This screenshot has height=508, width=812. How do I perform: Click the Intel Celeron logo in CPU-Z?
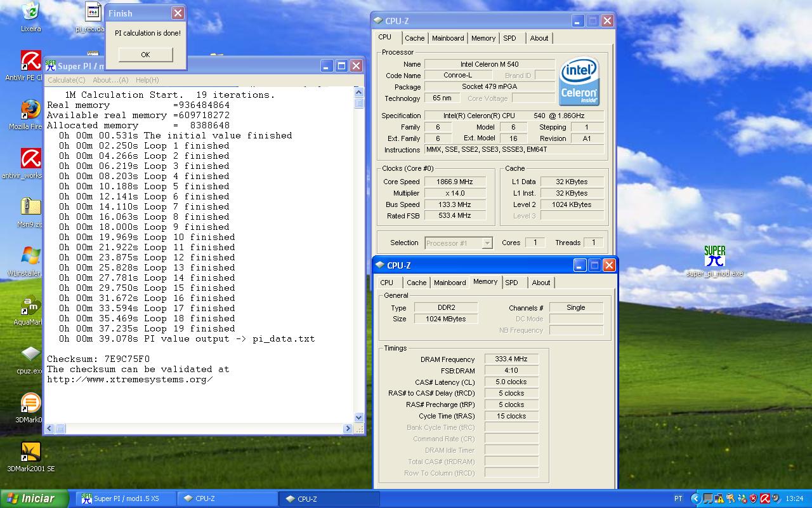tap(579, 83)
